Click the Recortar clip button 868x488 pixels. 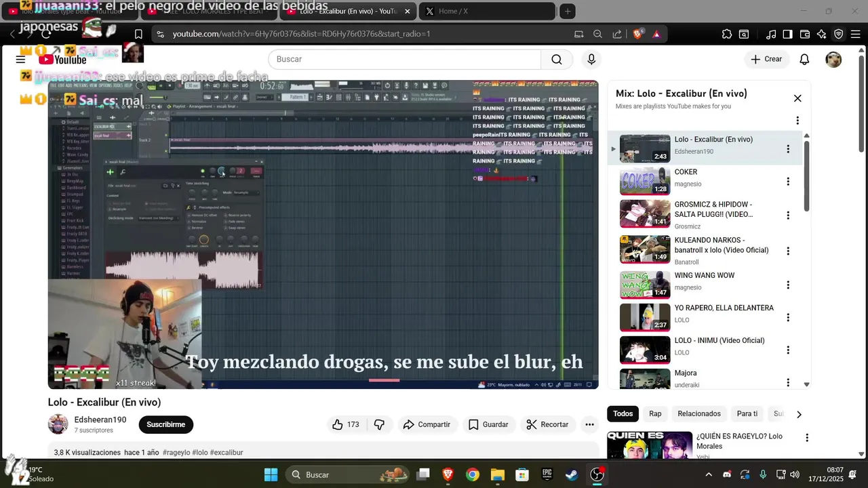pyautogui.click(x=547, y=425)
